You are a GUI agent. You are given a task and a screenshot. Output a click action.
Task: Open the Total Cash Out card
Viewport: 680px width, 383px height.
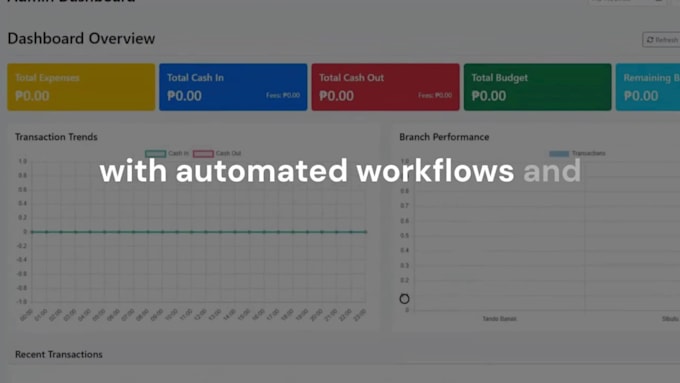[x=386, y=87]
